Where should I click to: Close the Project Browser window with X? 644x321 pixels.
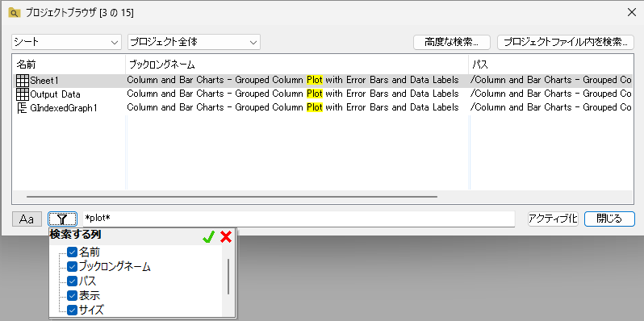632,12
